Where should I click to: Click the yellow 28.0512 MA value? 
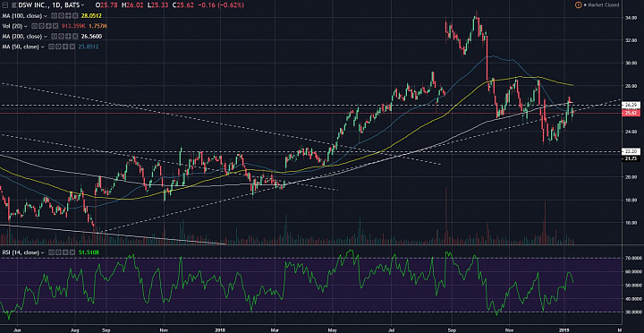(x=91, y=16)
